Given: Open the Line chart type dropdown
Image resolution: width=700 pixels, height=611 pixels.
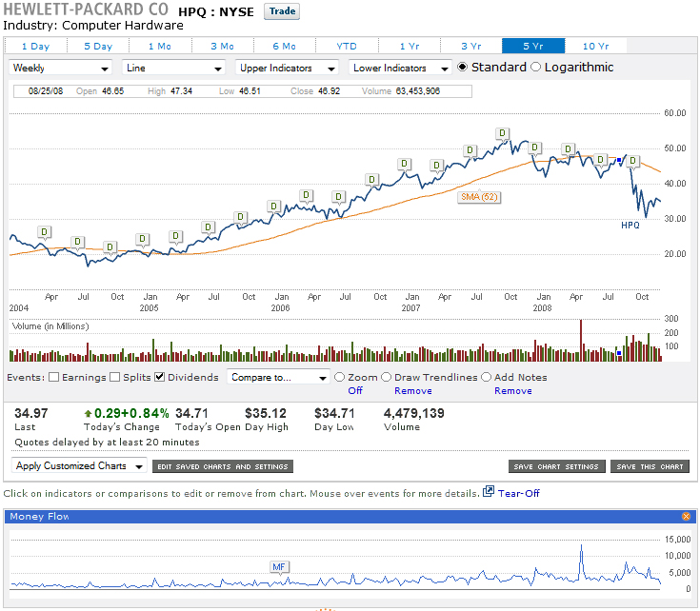Looking at the screenshot, I should [173, 68].
